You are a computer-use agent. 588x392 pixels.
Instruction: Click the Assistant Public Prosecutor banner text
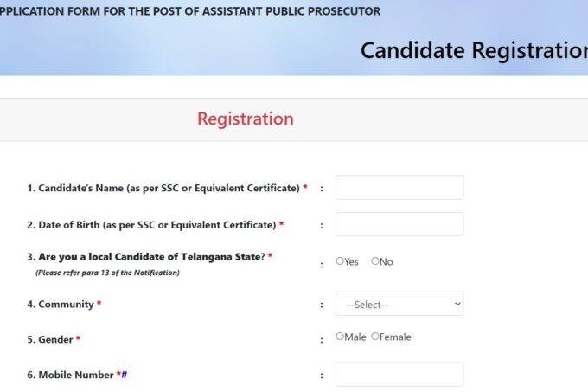coord(190,11)
